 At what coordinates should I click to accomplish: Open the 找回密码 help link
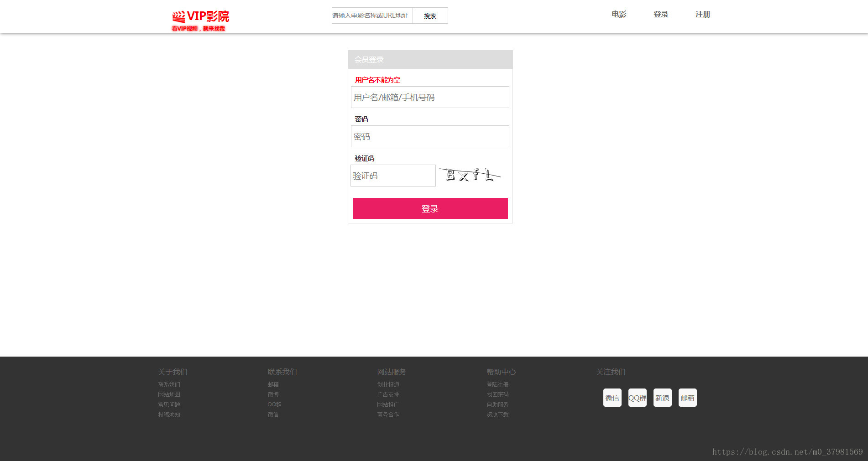(x=497, y=394)
